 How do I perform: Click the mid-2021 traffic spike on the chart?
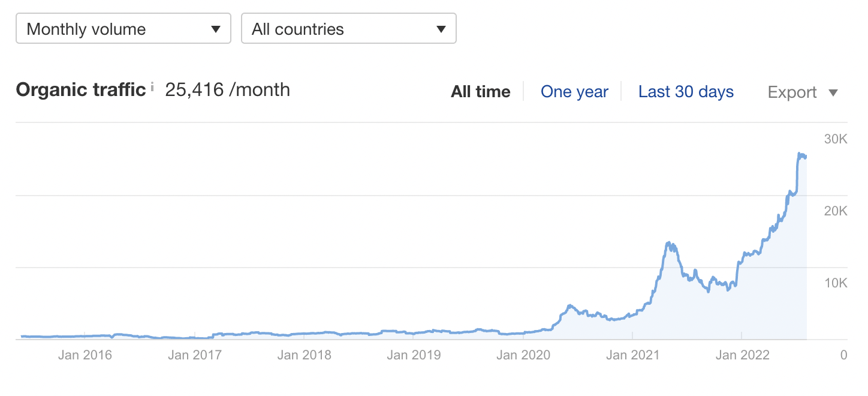(670, 244)
